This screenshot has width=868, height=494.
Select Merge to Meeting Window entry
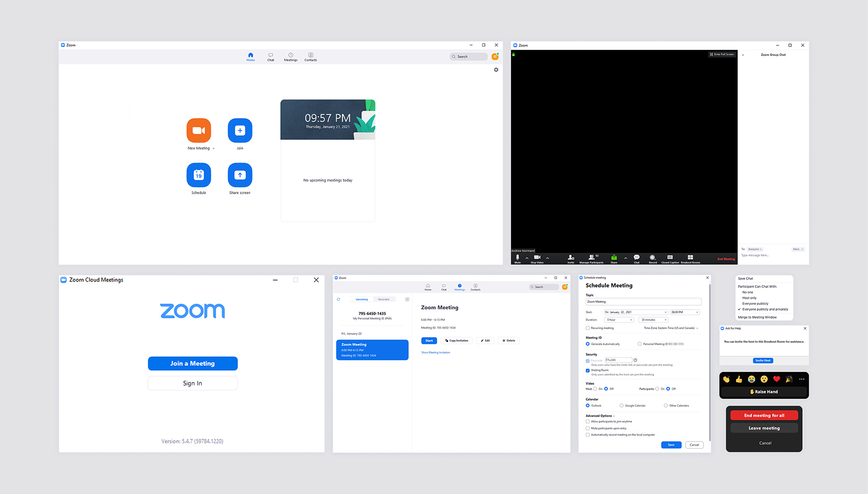[757, 317]
